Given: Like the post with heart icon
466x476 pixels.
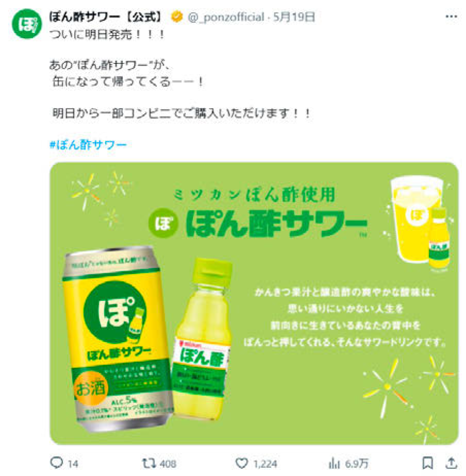Looking at the screenshot, I should point(242,464).
